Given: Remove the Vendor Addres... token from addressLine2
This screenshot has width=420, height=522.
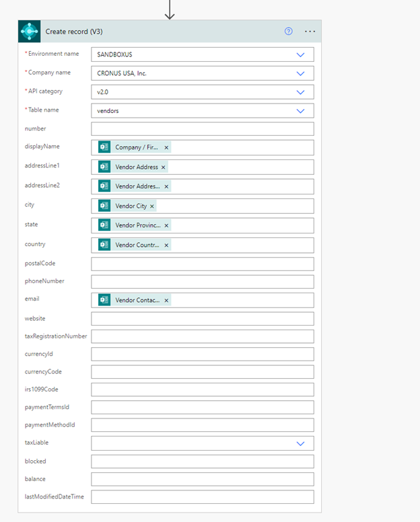Looking at the screenshot, I should 166,187.
